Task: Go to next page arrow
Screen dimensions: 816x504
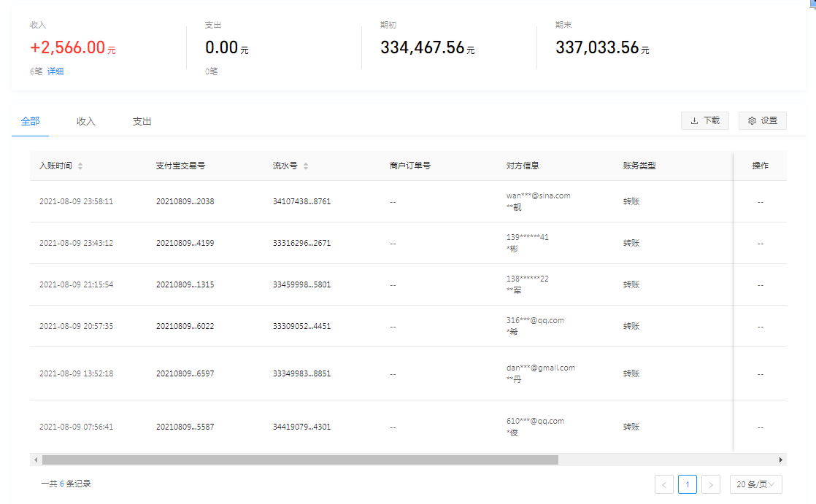Action: pos(711,484)
